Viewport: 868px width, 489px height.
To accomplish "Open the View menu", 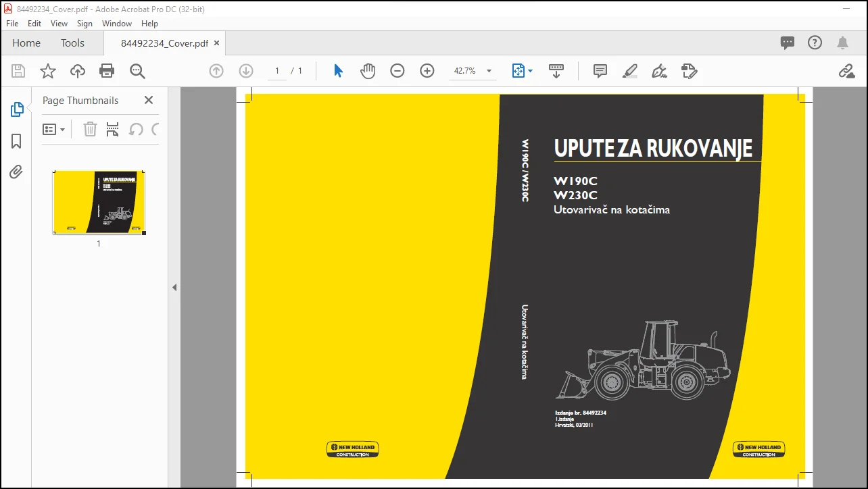I will click(x=59, y=23).
